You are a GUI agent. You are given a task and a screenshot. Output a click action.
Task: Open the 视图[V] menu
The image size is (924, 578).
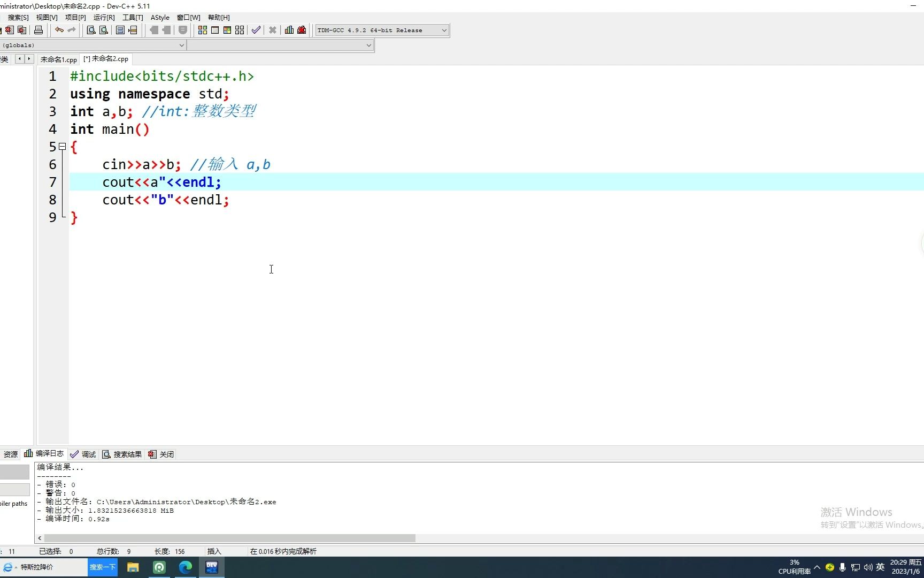(x=47, y=18)
